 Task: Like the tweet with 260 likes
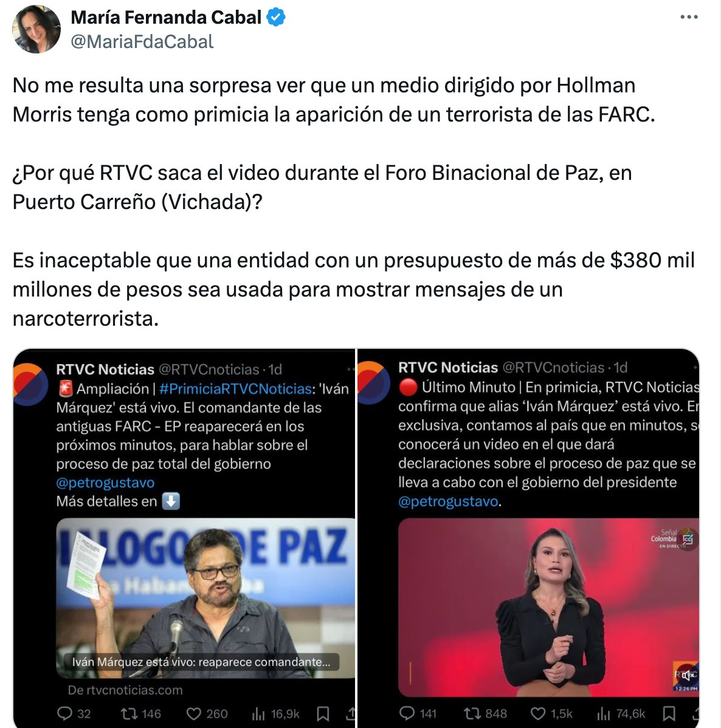194,713
